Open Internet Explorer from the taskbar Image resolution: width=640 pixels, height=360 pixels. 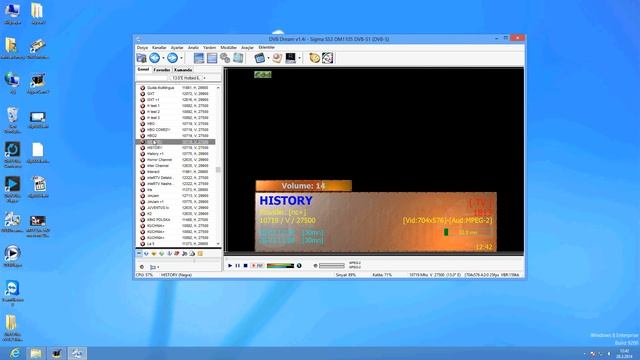[x=15, y=353]
